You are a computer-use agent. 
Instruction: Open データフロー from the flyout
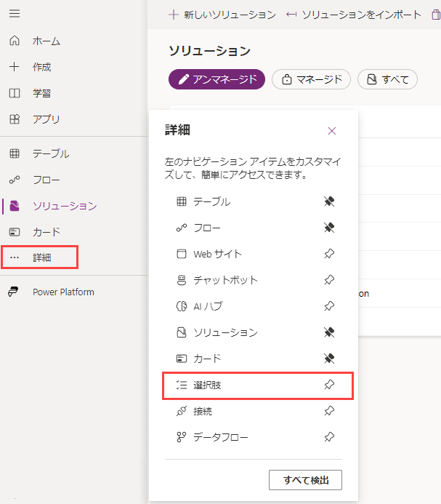220,437
